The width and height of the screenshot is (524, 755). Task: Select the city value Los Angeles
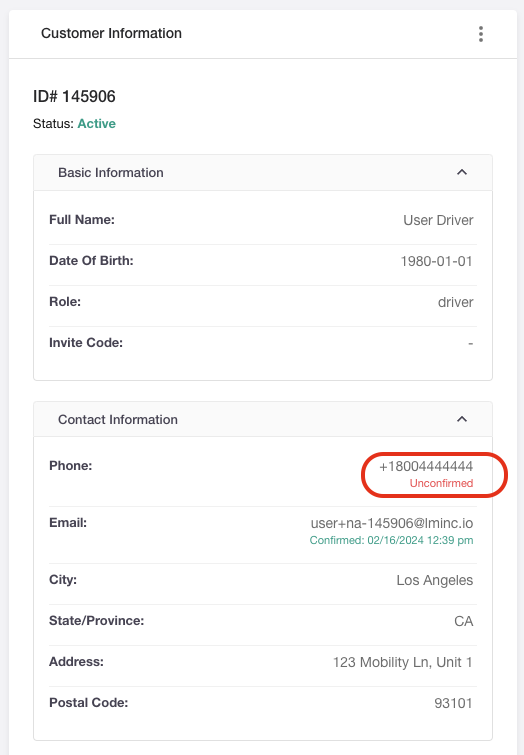pyautogui.click(x=435, y=580)
